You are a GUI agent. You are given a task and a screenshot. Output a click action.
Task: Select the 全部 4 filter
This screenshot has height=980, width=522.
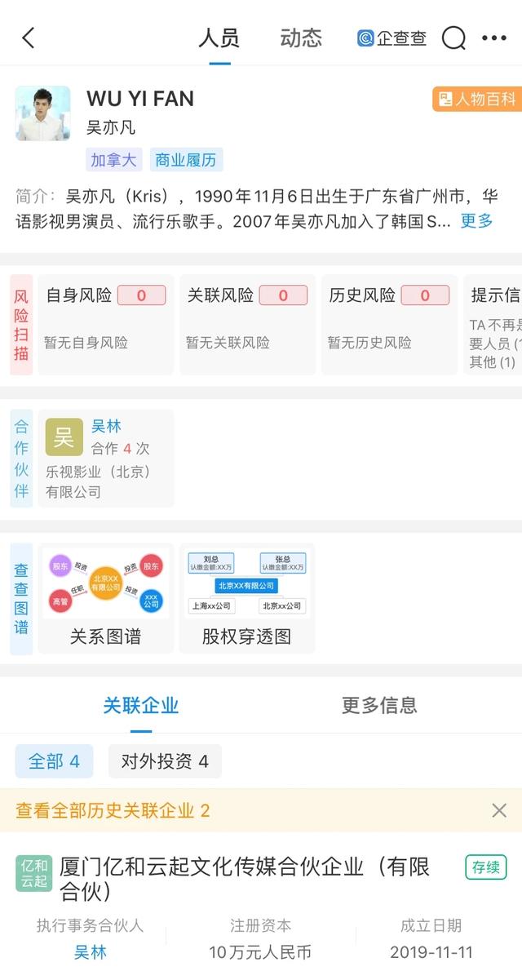coord(54,761)
